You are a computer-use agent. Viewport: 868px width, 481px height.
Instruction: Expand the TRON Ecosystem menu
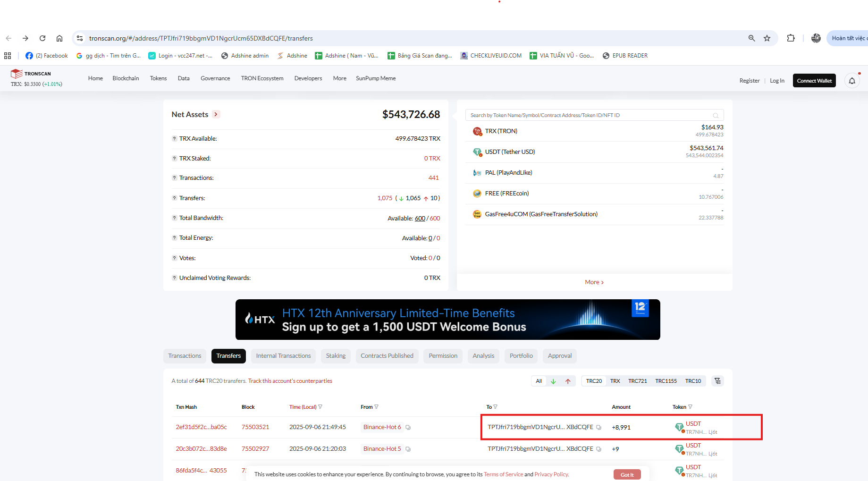[262, 78]
